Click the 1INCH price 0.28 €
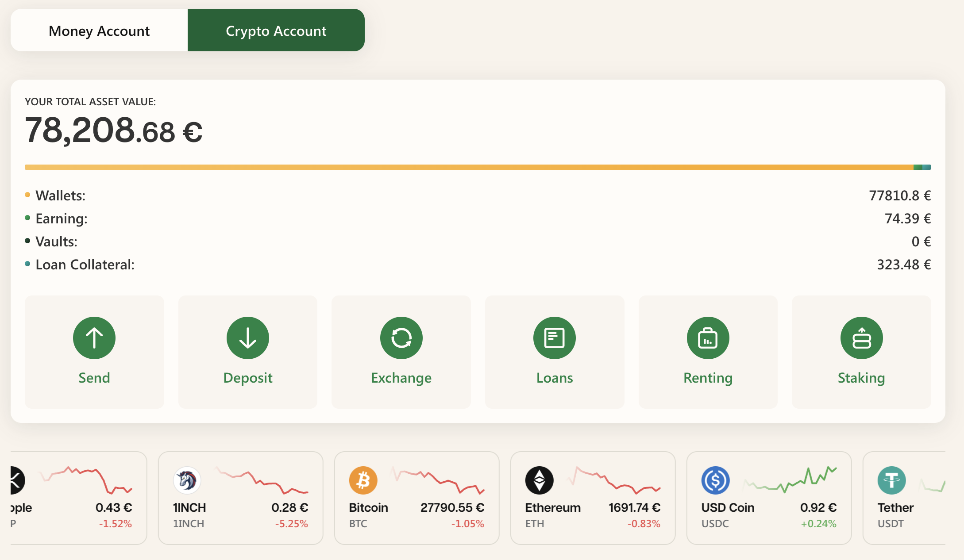The height and width of the screenshot is (560, 964). click(290, 507)
